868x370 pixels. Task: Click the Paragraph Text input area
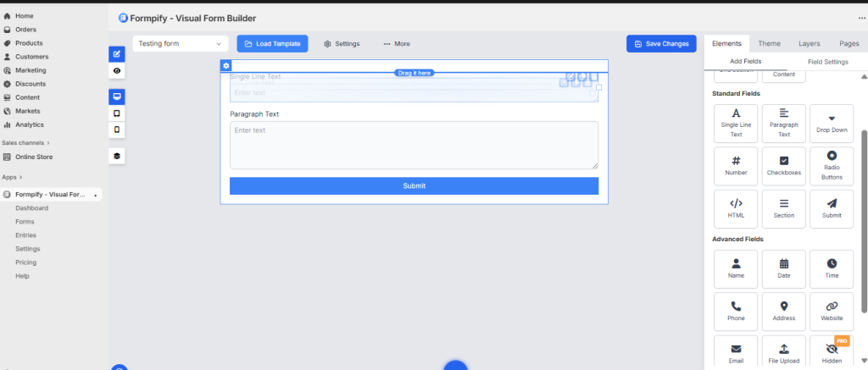tap(414, 145)
